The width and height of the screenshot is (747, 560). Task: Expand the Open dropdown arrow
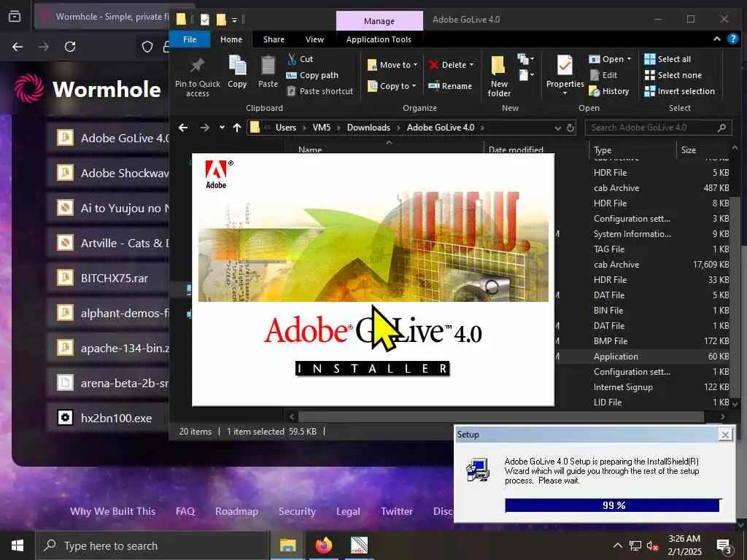click(x=629, y=59)
